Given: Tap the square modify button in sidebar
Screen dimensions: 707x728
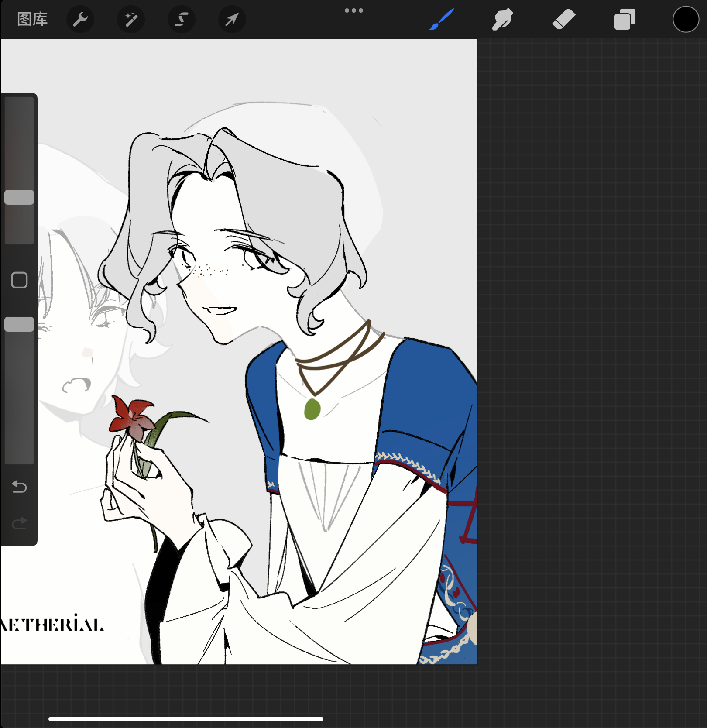Looking at the screenshot, I should click(19, 280).
